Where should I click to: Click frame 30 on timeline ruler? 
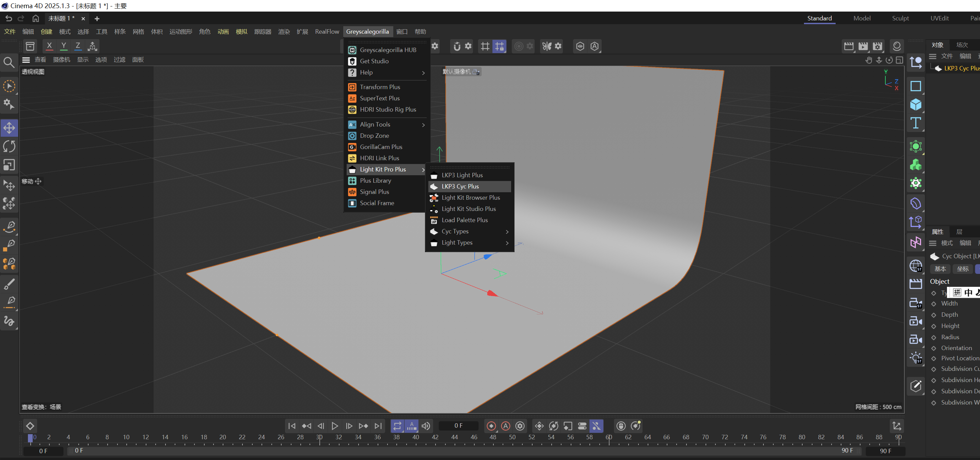[319, 438]
